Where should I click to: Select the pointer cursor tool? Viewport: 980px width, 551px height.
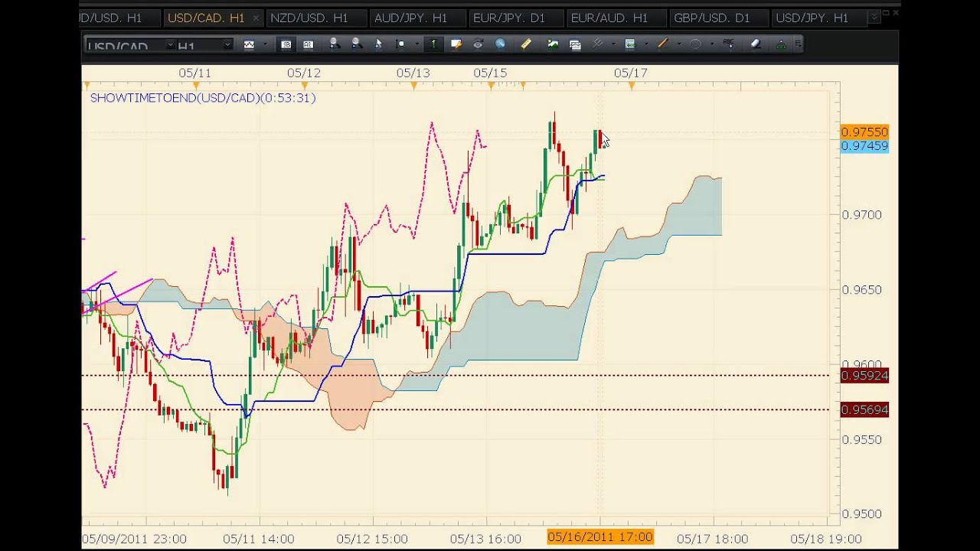coord(378,44)
